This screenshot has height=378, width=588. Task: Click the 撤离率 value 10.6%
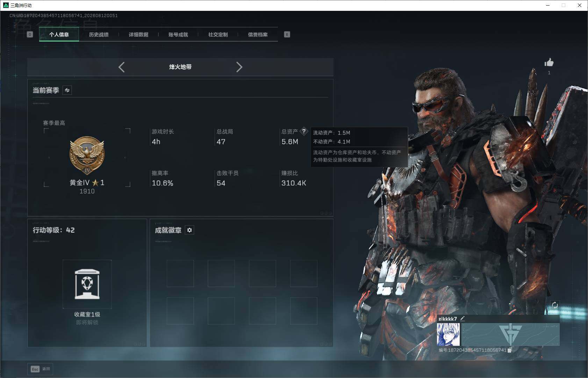163,183
